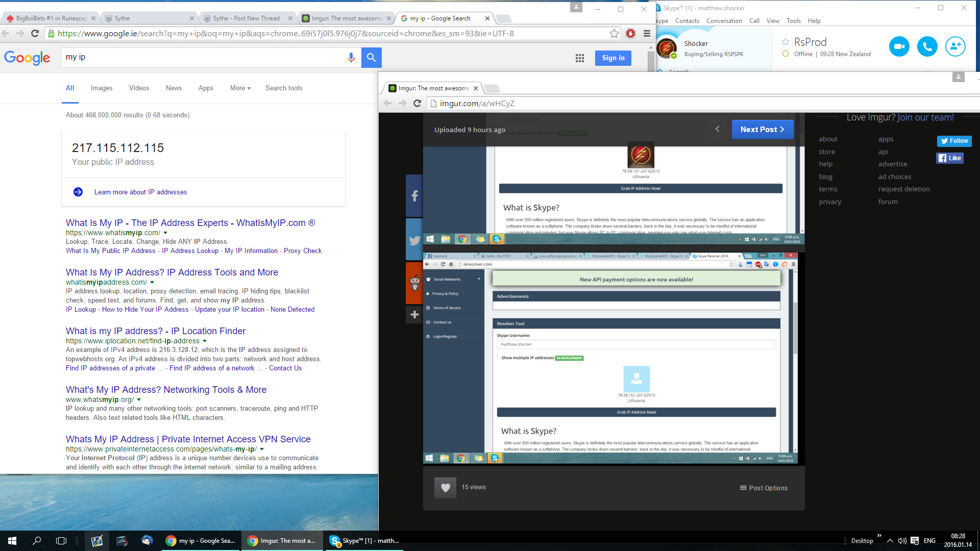
Task: Start Skype voice call with RsProd
Action: (927, 46)
